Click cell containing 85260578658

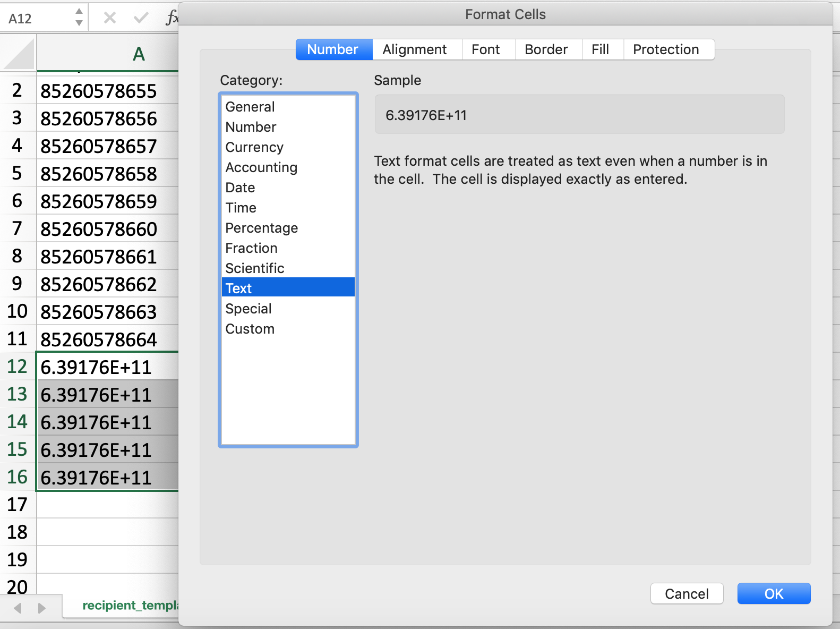(x=107, y=174)
